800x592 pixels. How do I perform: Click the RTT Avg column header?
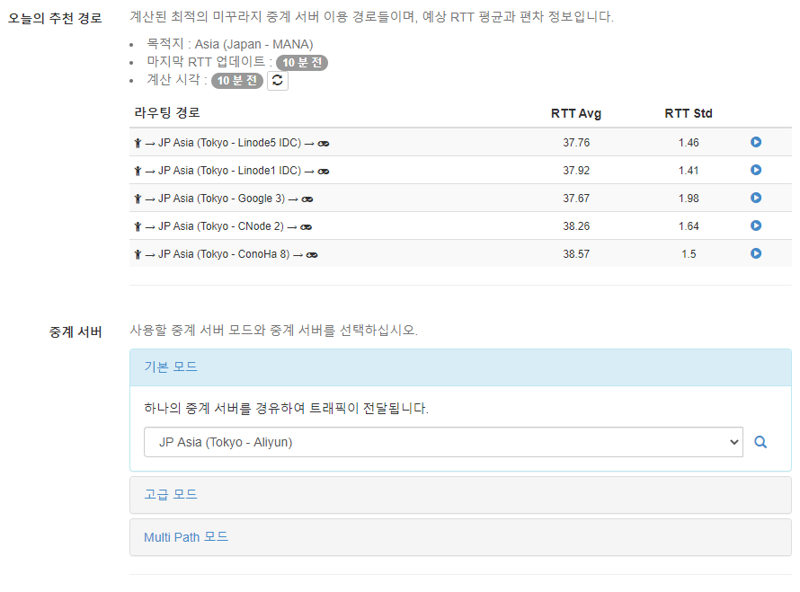tap(576, 113)
